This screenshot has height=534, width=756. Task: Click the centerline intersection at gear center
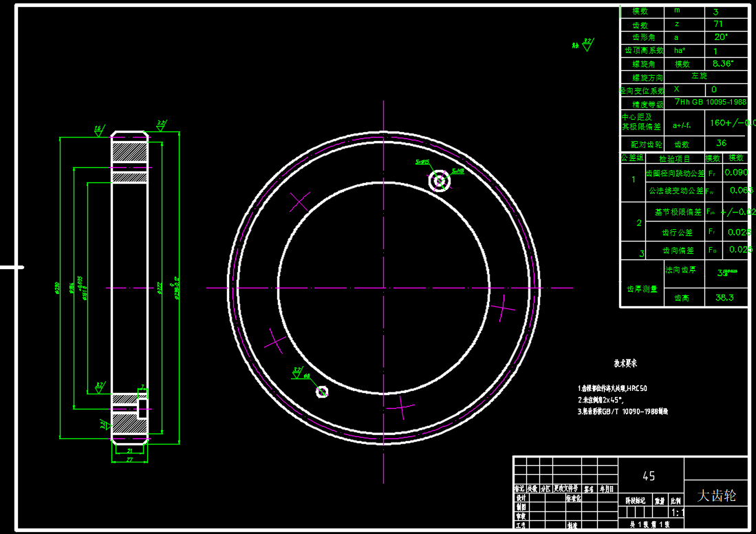384,288
